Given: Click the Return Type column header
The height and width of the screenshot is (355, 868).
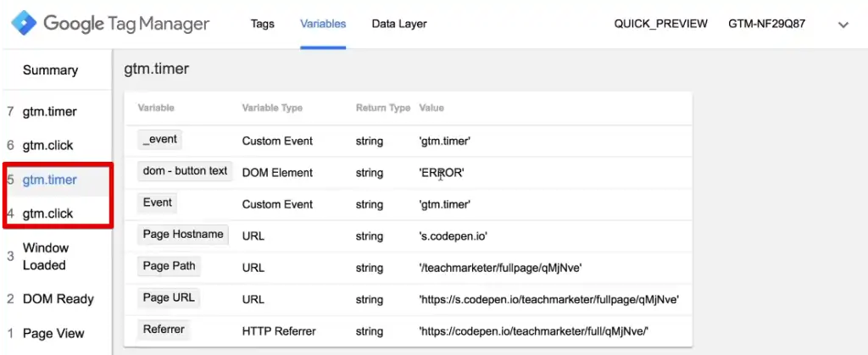Looking at the screenshot, I should 383,108.
